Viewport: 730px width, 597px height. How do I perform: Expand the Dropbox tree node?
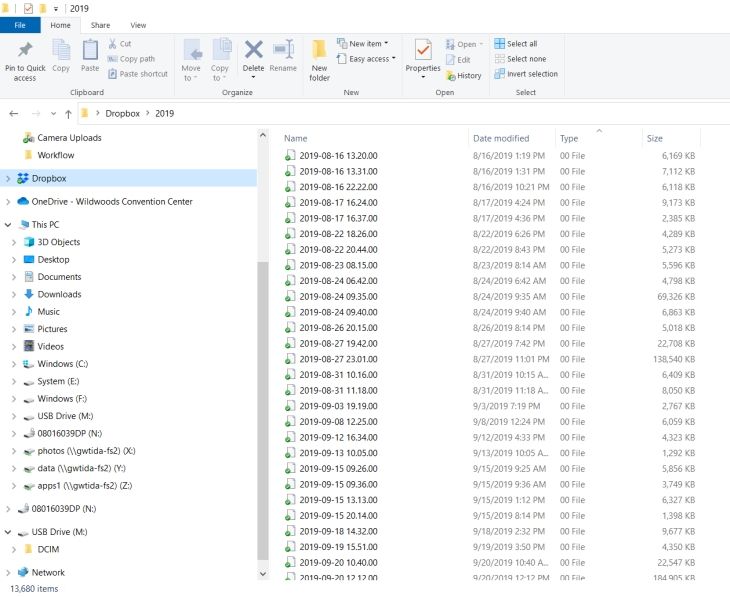click(x=10, y=179)
